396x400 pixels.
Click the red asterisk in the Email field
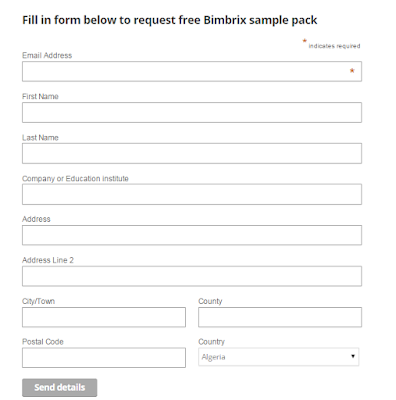point(352,71)
